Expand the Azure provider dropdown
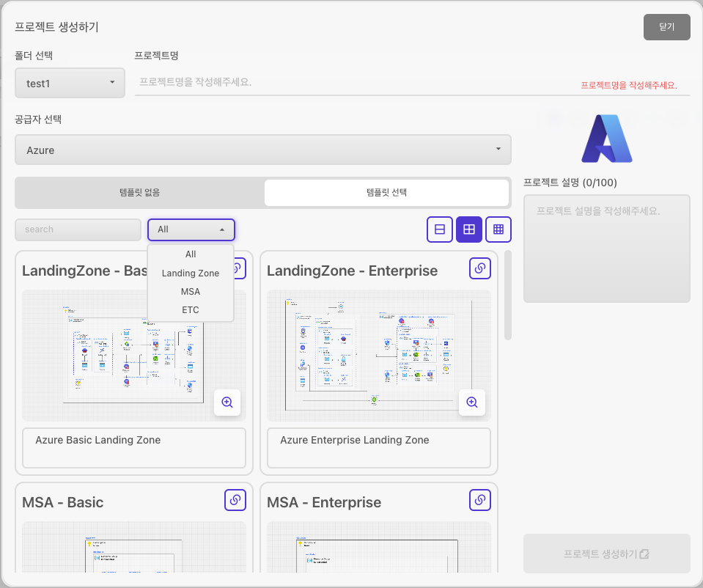The width and height of the screenshot is (703, 588). click(x=262, y=150)
